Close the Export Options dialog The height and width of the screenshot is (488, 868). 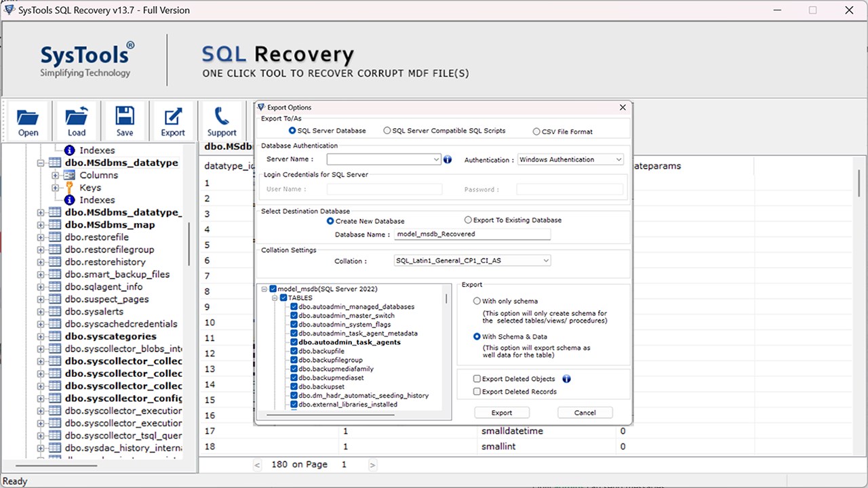pos(623,107)
